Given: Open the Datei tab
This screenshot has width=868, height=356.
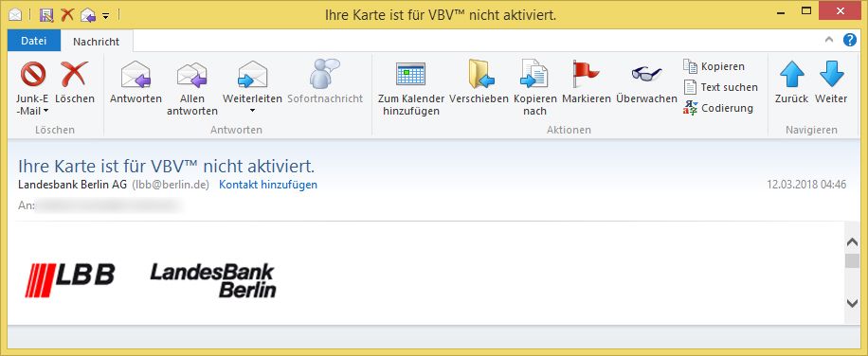Looking at the screenshot, I should point(34,42).
